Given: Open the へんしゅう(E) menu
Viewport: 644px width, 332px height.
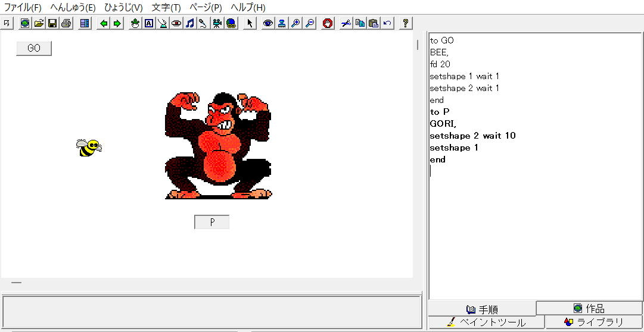Looking at the screenshot, I should coord(73,7).
